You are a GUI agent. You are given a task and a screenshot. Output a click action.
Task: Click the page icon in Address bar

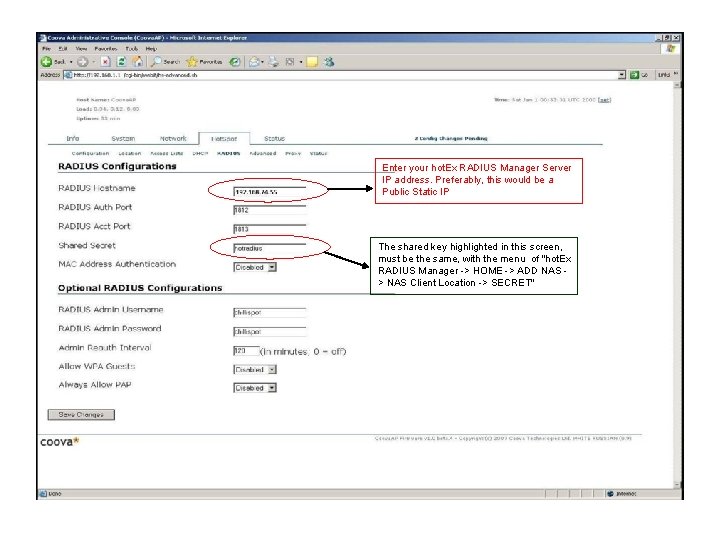click(x=68, y=75)
